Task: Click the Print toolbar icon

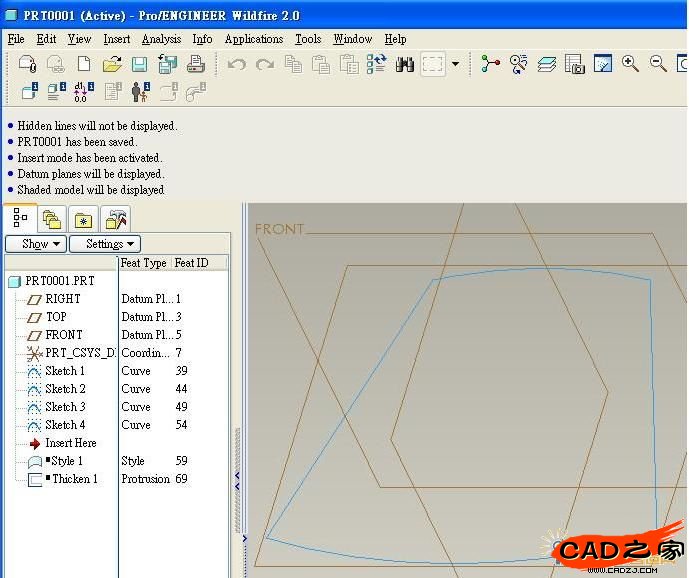Action: tap(196, 64)
